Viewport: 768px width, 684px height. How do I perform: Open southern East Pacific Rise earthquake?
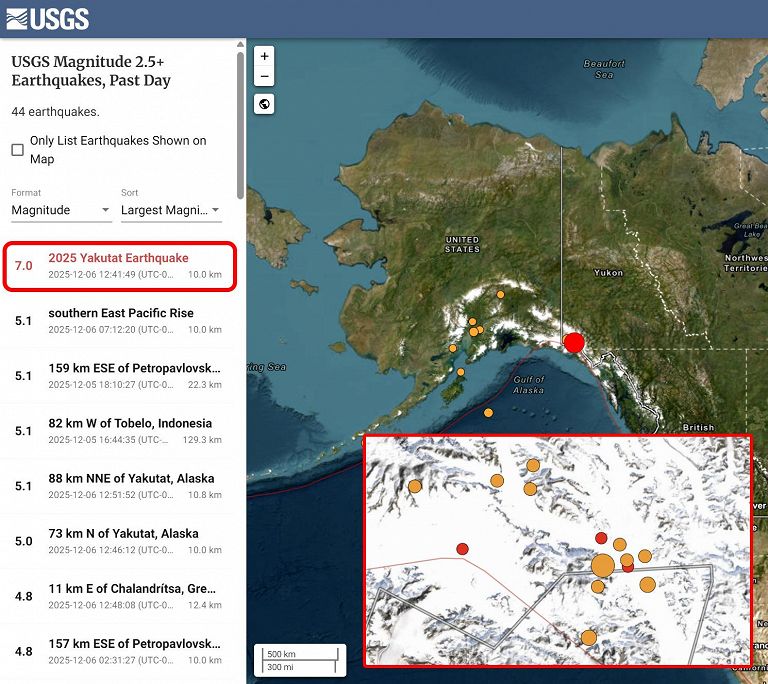point(120,321)
